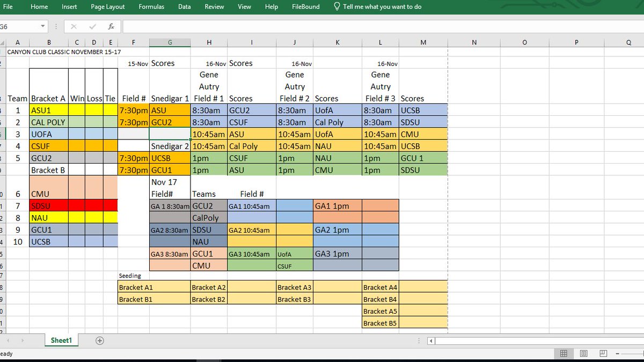The width and height of the screenshot is (644, 362).
Task: Select the Seeding label cell
Action: [133, 276]
